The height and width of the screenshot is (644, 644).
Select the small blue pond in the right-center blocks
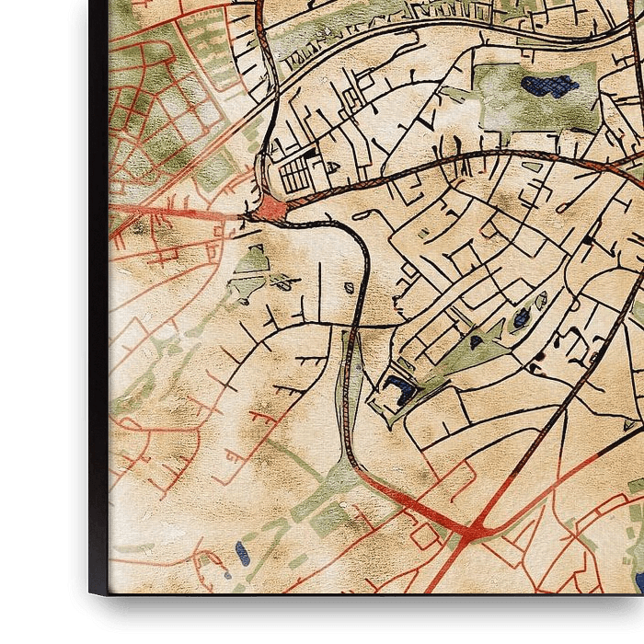point(522,318)
